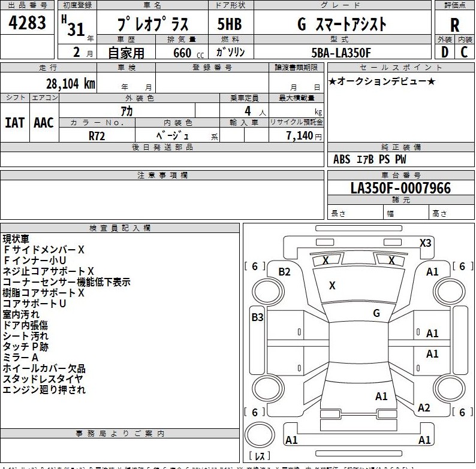Click the chassis number LA350F-0007966
This screenshot has width=476, height=469.
click(x=400, y=188)
